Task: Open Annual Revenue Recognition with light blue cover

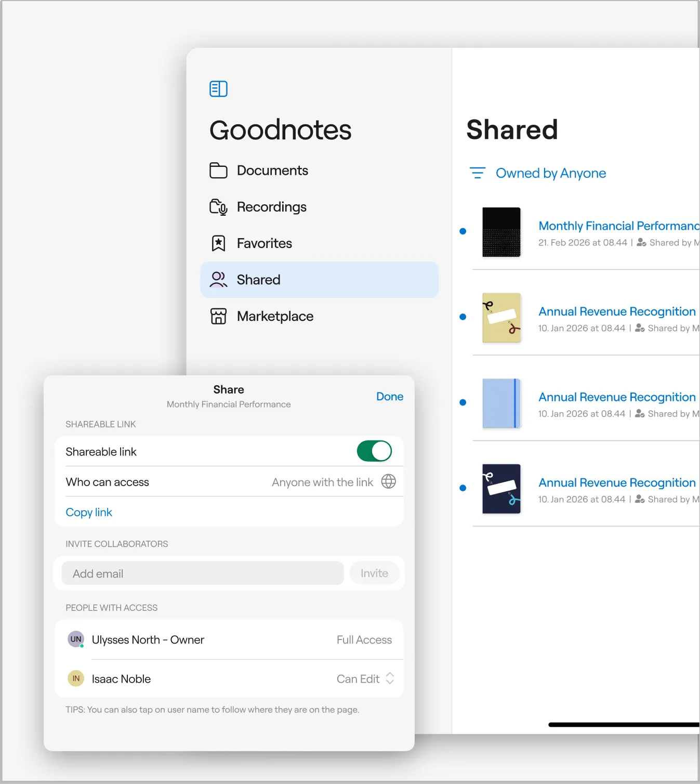Action: [x=617, y=397]
